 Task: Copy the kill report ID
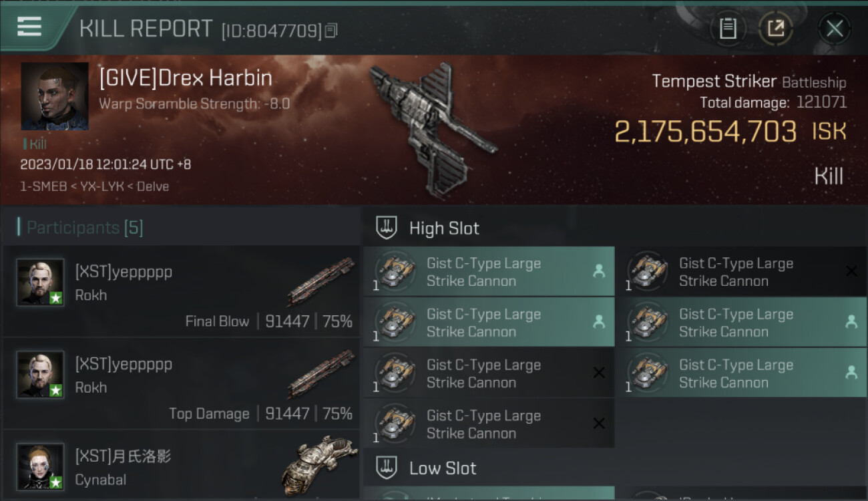coord(331,30)
